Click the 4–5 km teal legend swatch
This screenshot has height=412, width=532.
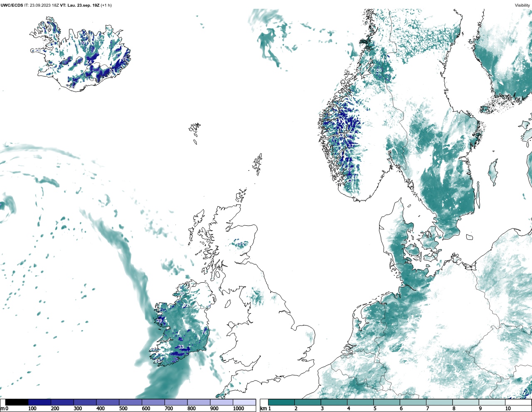361,402
